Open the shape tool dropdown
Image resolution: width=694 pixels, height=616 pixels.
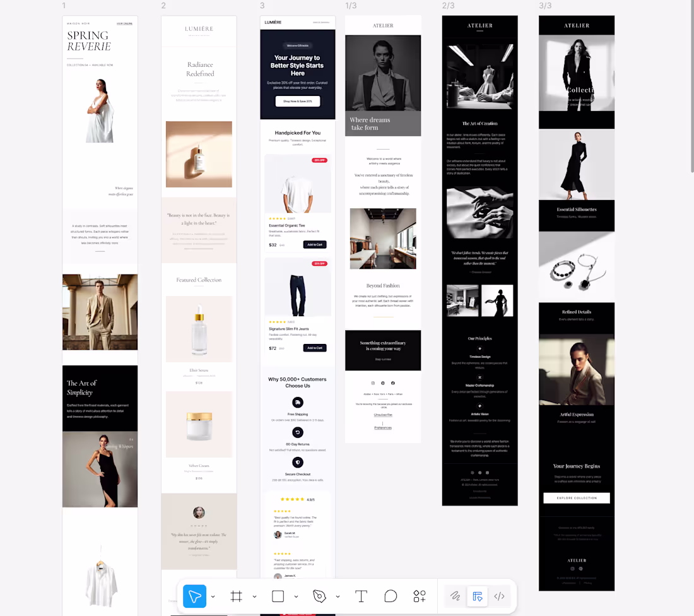pyautogui.click(x=296, y=596)
